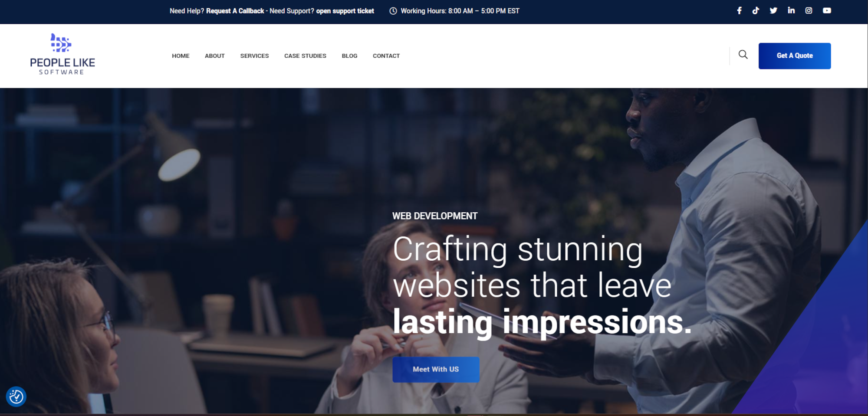Click the clock icon beside Working Hours
The image size is (868, 416).
(393, 11)
